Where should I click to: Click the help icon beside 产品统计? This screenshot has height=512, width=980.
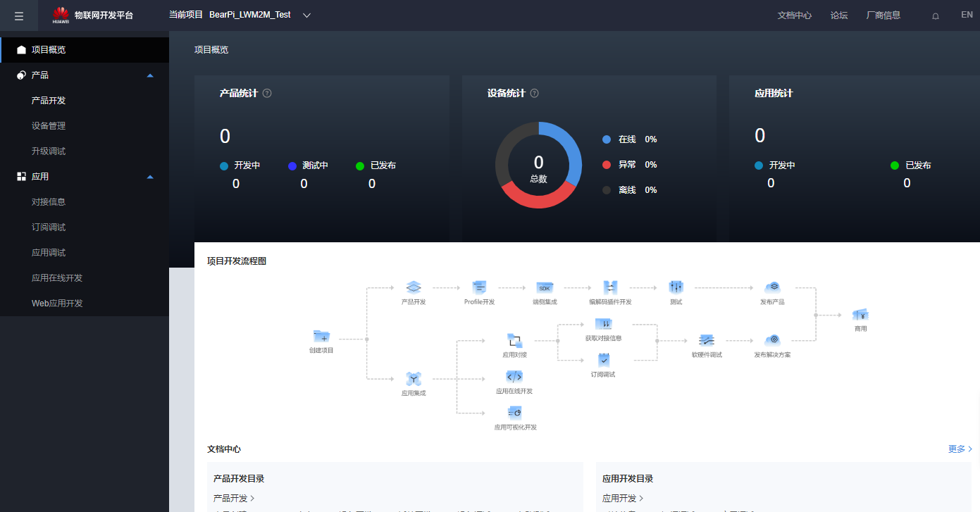point(267,93)
